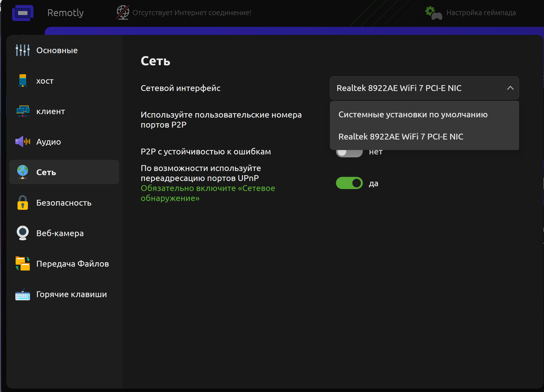Switch to Горячие клавиши tab
Image resolution: width=544 pixels, height=392 pixels.
pyautogui.click(x=71, y=294)
